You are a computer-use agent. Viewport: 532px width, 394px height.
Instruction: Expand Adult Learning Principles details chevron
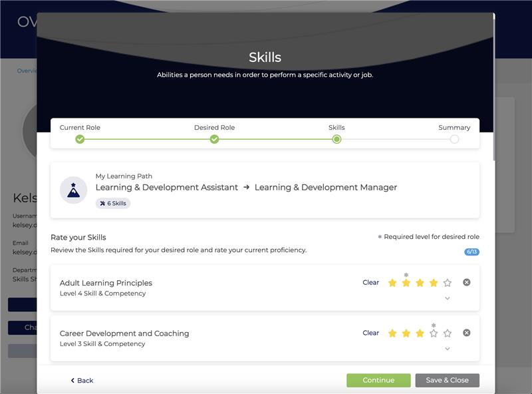point(447,298)
